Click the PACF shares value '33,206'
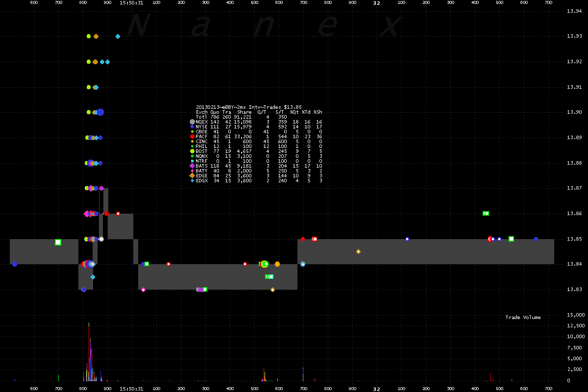This screenshot has width=588, height=392. (243, 136)
